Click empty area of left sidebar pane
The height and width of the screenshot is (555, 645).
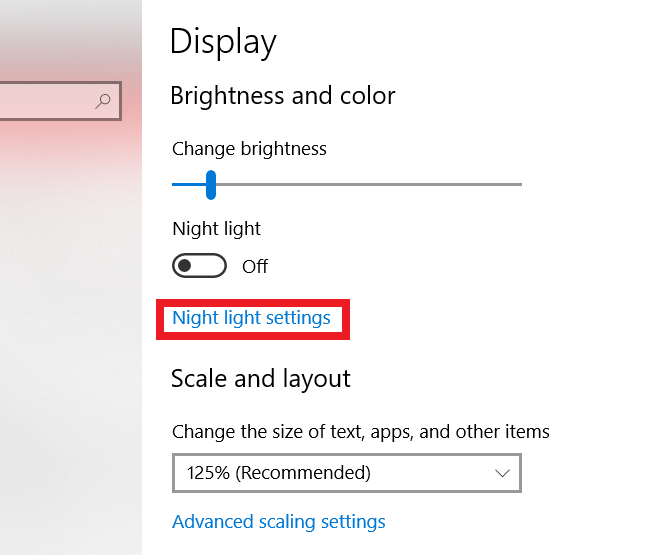pos(70,350)
